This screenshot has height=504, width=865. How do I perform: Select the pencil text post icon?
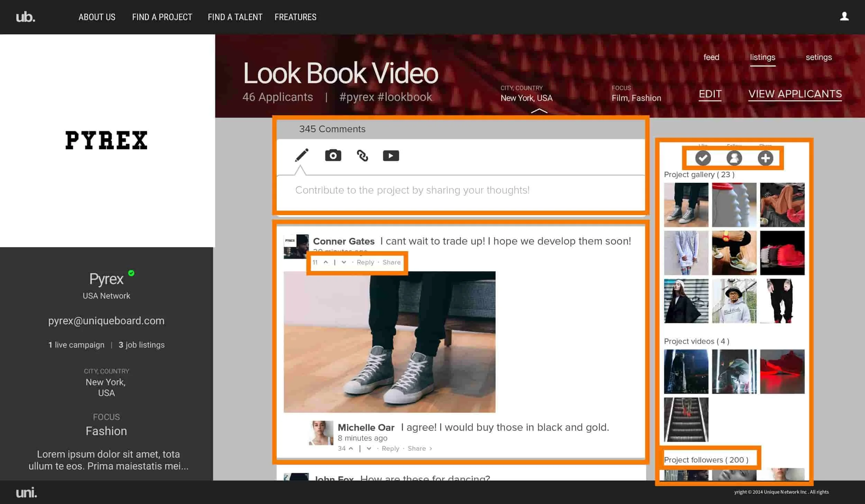point(302,156)
